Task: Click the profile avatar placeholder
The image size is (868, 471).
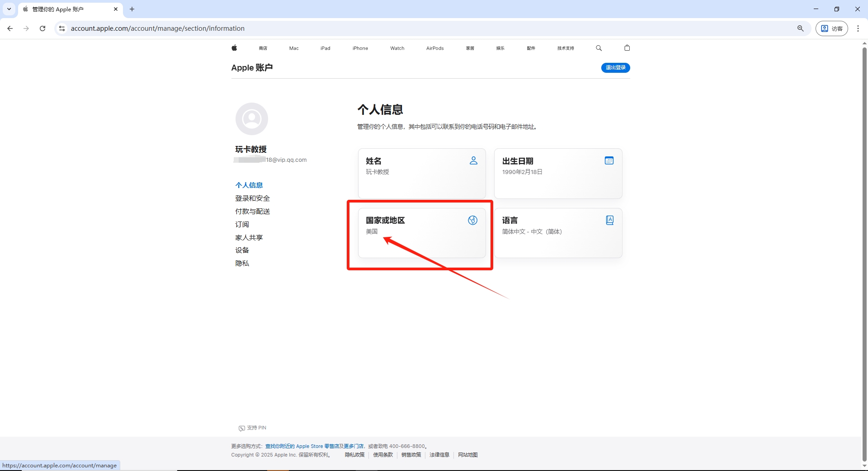Action: [252, 119]
